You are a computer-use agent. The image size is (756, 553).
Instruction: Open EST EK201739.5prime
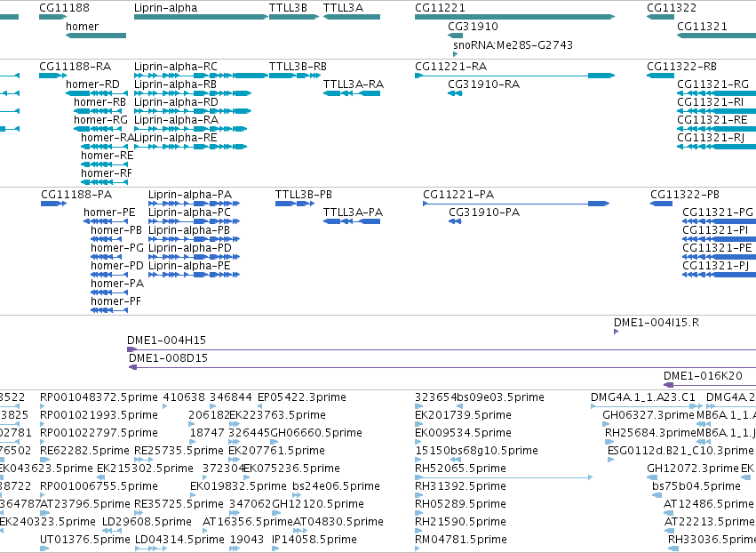tap(463, 415)
